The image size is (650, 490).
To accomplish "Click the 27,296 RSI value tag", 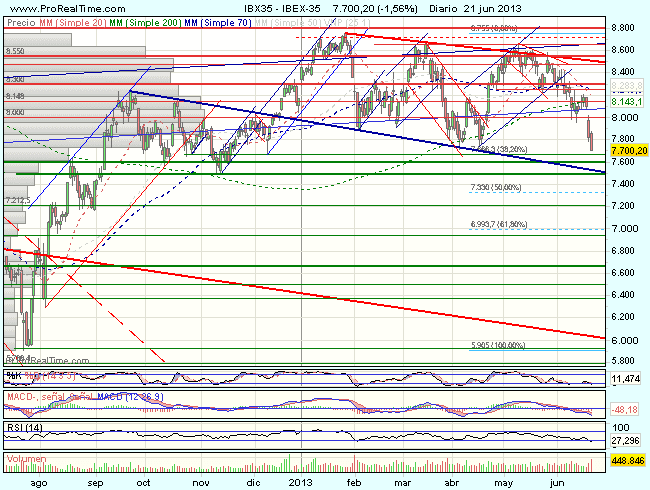I will pos(625,439).
